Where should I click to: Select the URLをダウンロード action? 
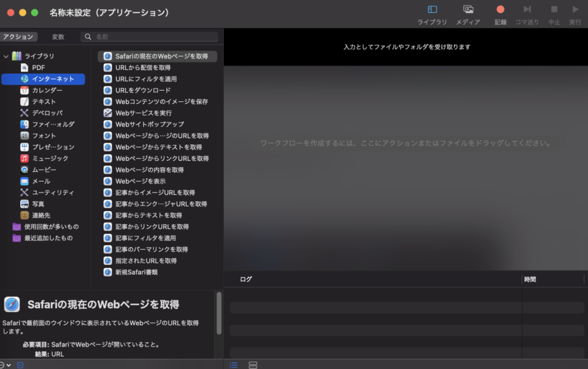click(x=142, y=90)
